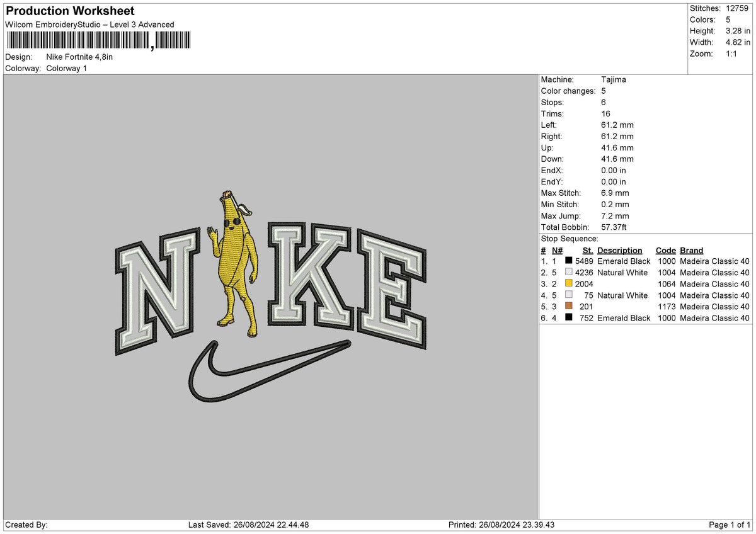The width and height of the screenshot is (756, 534).
Task: Click the Brand column header
Action: (x=690, y=250)
